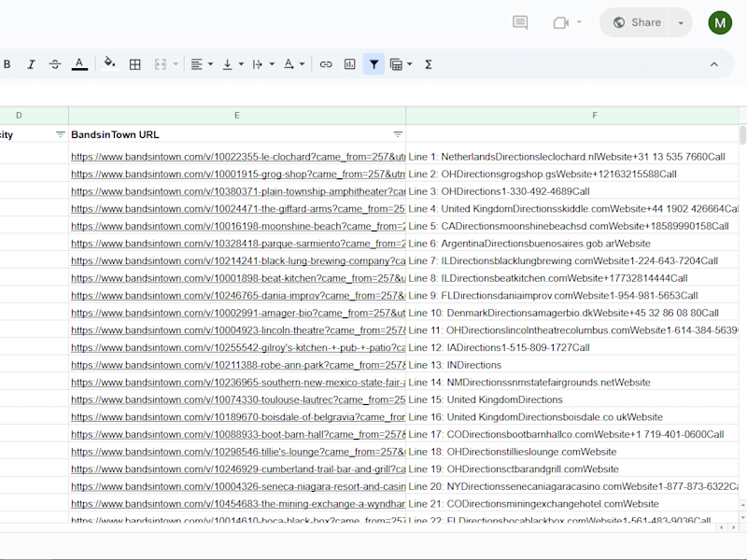Screen dimensions: 747x560
Task: Click the vertical scrollbar thumb
Action: pos(742,134)
